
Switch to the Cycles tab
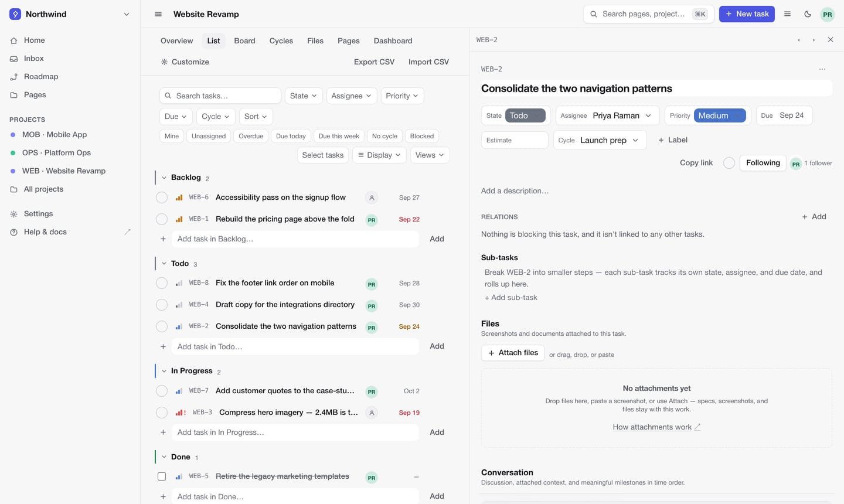(x=281, y=41)
